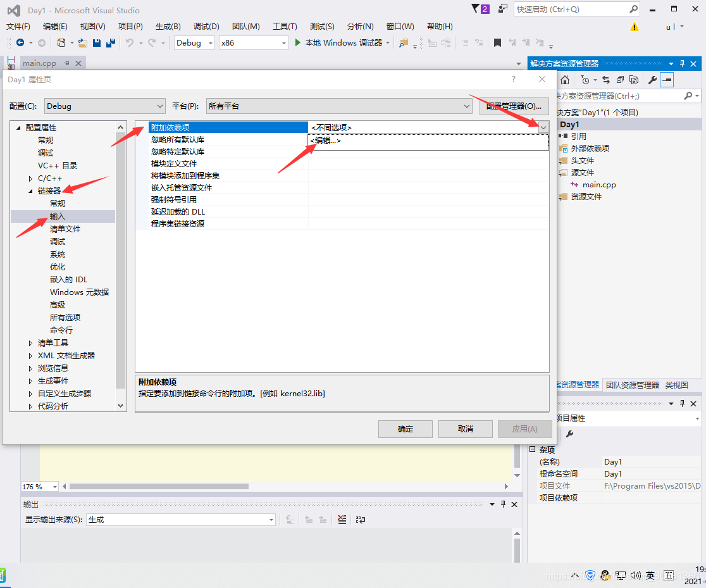Select VC++ 目录 in property tree
Image resolution: width=706 pixels, height=588 pixels.
(57, 166)
